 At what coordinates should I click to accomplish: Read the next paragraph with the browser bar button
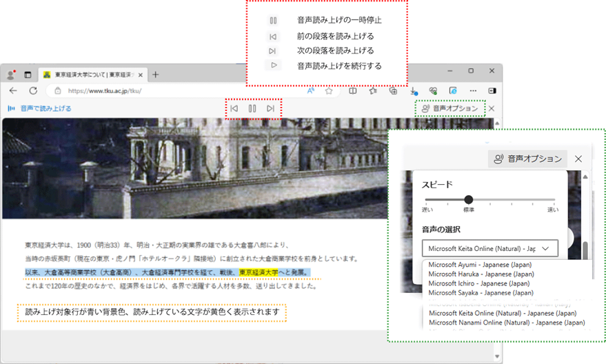(x=270, y=109)
